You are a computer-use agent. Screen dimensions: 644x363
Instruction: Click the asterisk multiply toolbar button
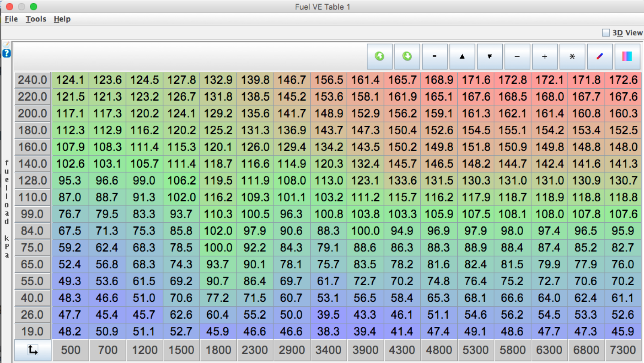(x=572, y=56)
